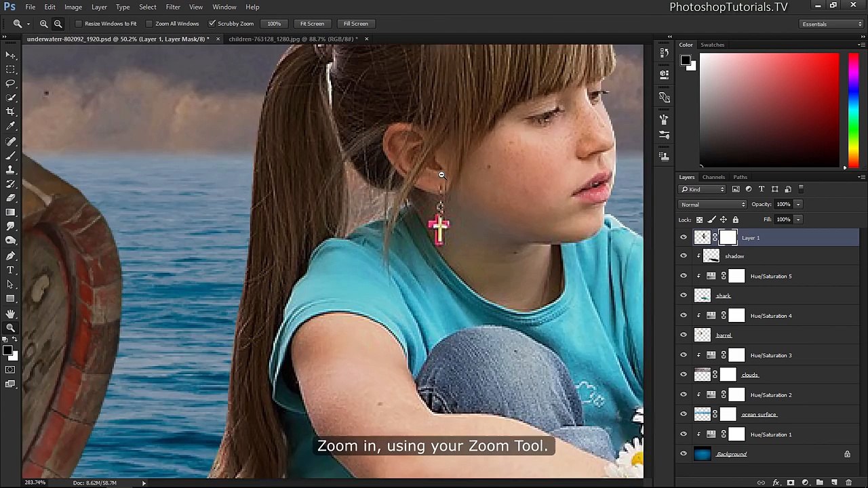
Task: Open the Layers panel flyout menu
Action: [x=861, y=177]
